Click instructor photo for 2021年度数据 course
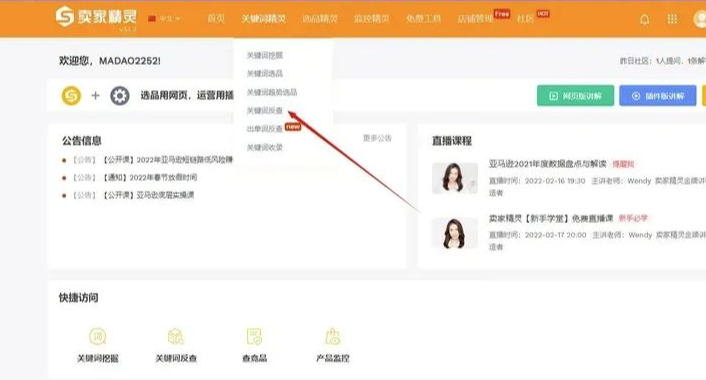 (x=455, y=178)
